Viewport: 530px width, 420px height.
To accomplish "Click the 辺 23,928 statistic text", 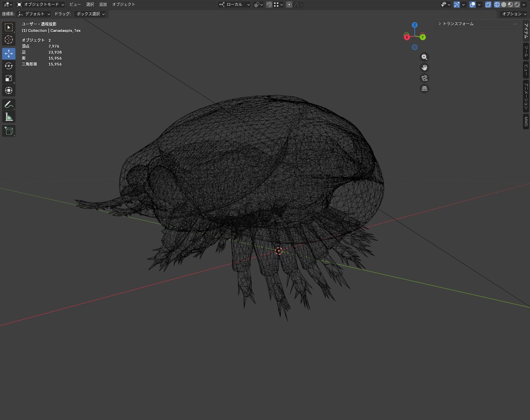I will pyautogui.click(x=41, y=52).
